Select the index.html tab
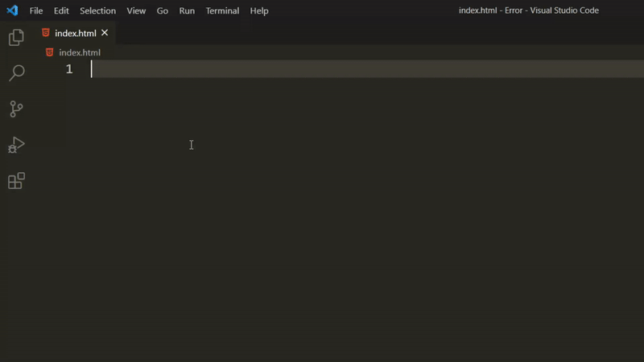 [75, 33]
